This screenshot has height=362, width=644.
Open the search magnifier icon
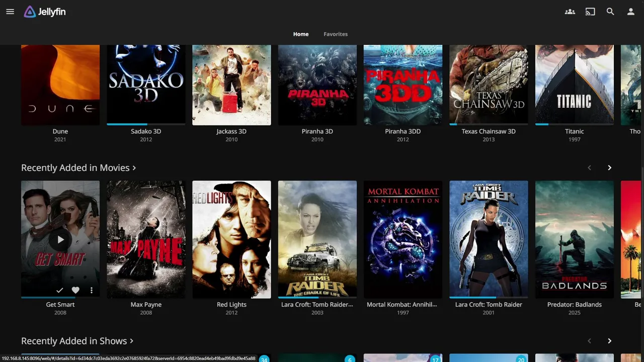pyautogui.click(x=610, y=12)
